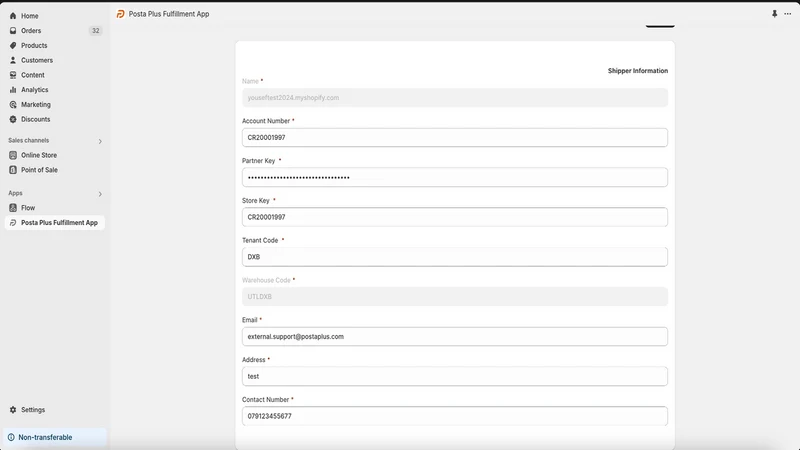Click the Sales channels section label

click(x=29, y=140)
